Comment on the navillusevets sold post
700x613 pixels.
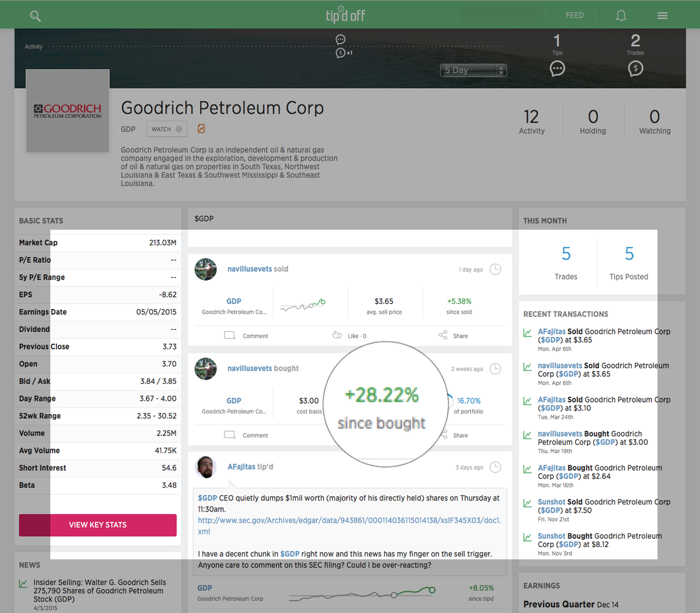246,335
